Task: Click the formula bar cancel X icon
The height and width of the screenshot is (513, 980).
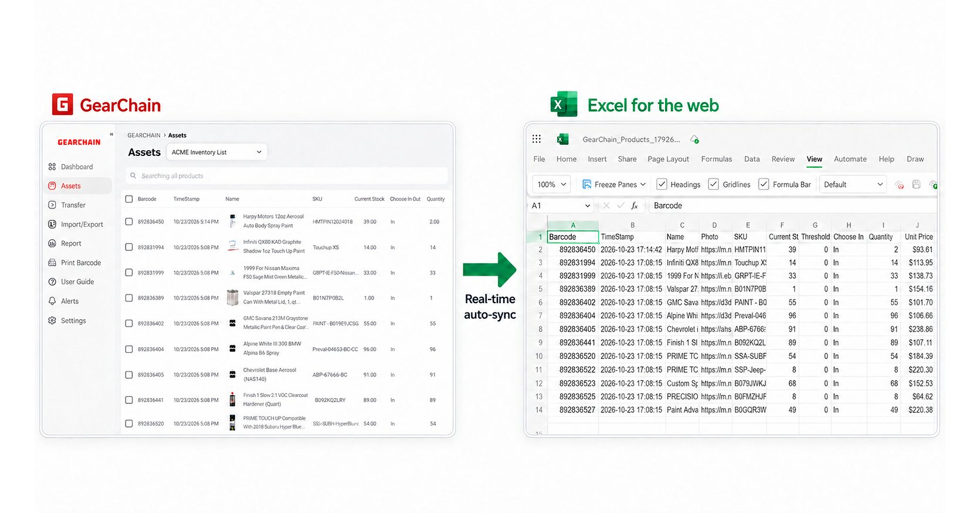Action: [x=606, y=206]
